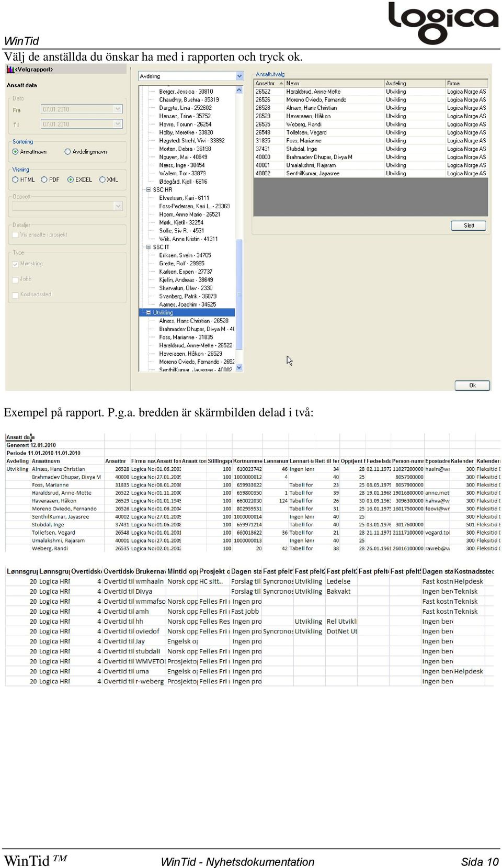
Task: Select Eriksen, Svein - 34705 in tree
Action: click(x=185, y=255)
